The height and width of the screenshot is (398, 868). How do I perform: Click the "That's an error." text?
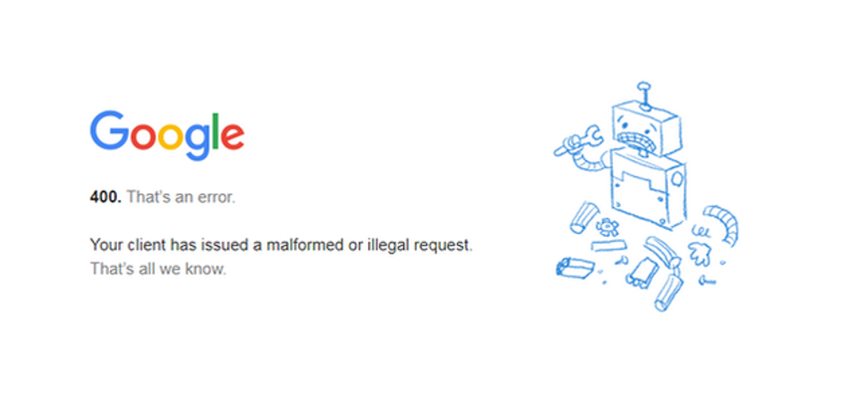pos(181,198)
